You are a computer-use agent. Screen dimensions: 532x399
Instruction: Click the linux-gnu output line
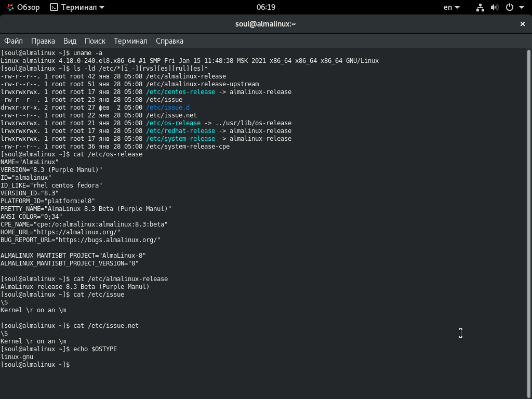17,357
